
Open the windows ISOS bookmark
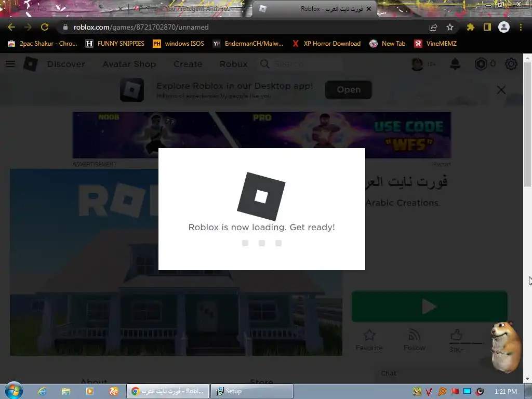(179, 44)
